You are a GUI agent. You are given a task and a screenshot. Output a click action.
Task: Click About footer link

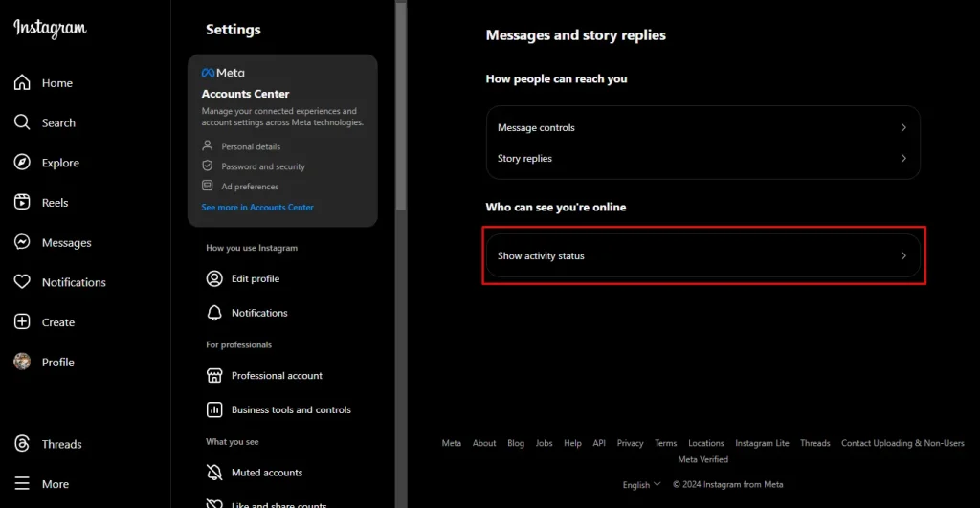tap(484, 443)
